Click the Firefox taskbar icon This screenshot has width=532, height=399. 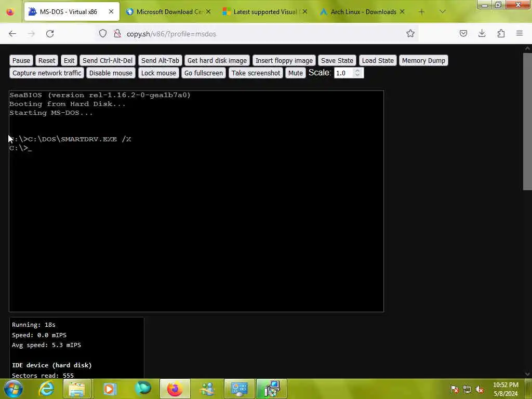tap(175, 389)
